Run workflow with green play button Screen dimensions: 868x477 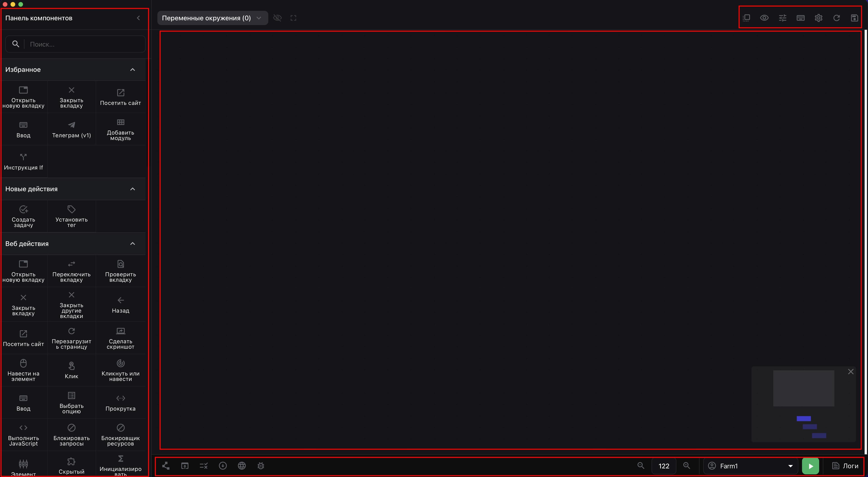click(811, 466)
